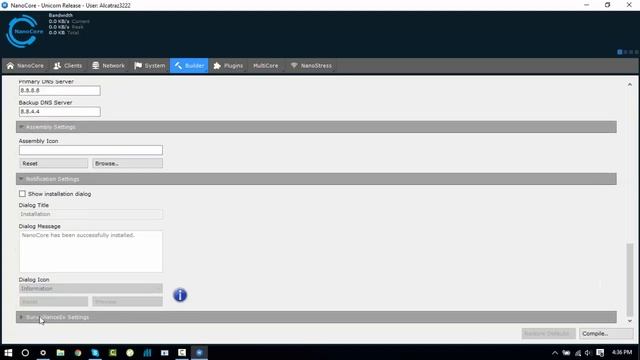Screen dimensions: 640x360
Task: Switch to the MultiCore tab
Action: point(265,66)
